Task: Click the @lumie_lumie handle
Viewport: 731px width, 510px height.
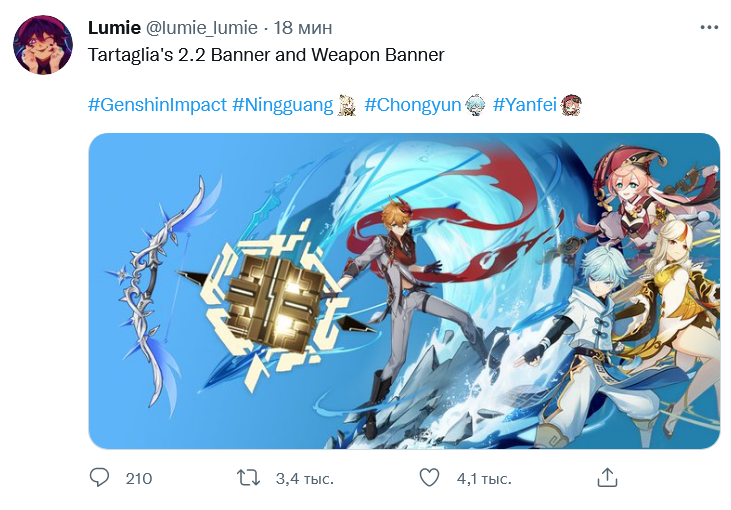Action: 201,28
